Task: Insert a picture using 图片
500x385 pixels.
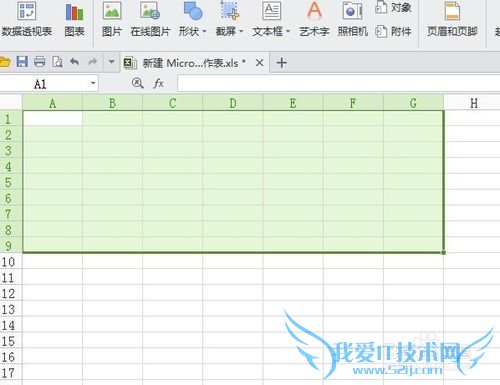Action: tap(112, 19)
